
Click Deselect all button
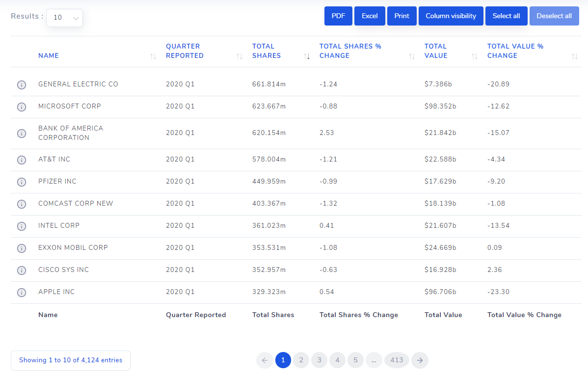pyautogui.click(x=554, y=16)
